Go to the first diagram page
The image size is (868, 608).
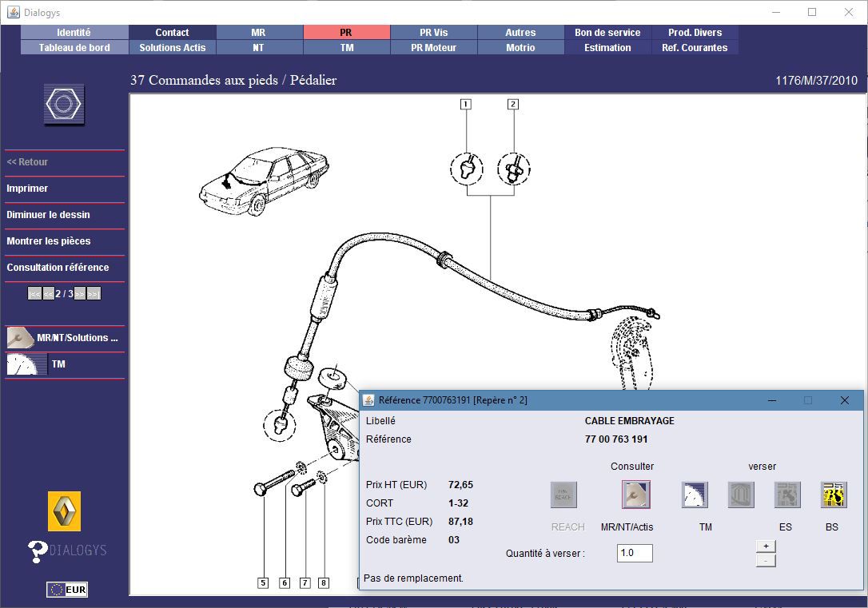(35, 294)
